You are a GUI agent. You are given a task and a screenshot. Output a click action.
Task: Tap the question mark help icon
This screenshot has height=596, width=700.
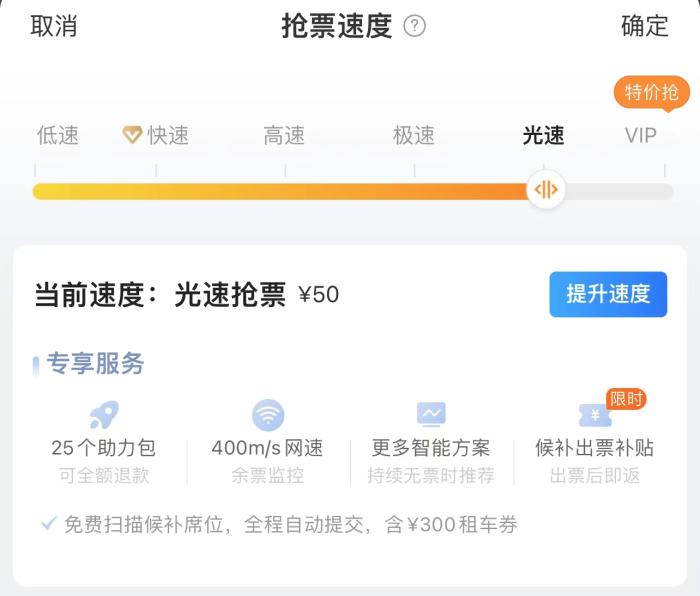(415, 27)
